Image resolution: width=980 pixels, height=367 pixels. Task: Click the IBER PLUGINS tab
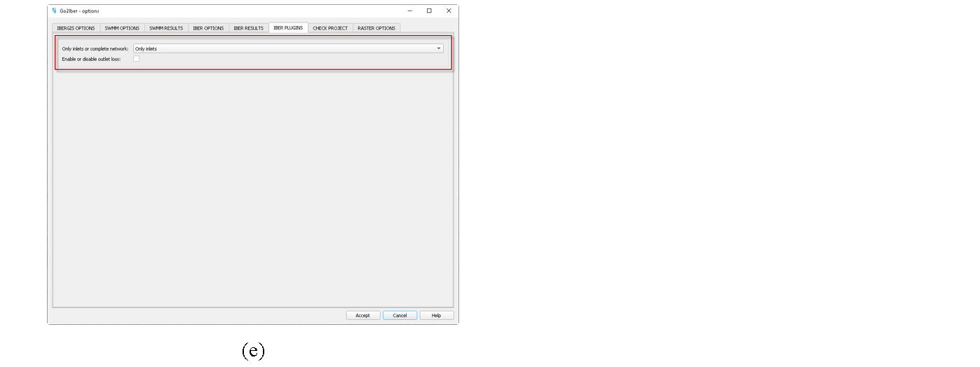click(288, 28)
